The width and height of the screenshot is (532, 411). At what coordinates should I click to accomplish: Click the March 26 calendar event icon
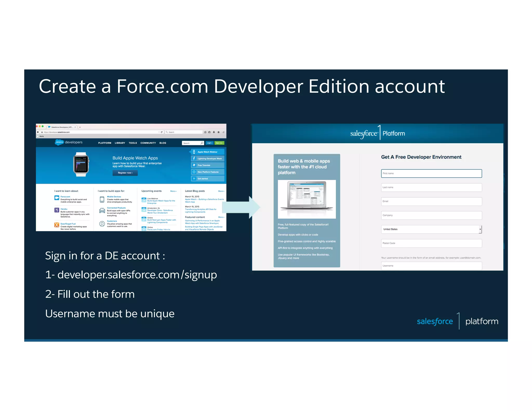point(144,209)
